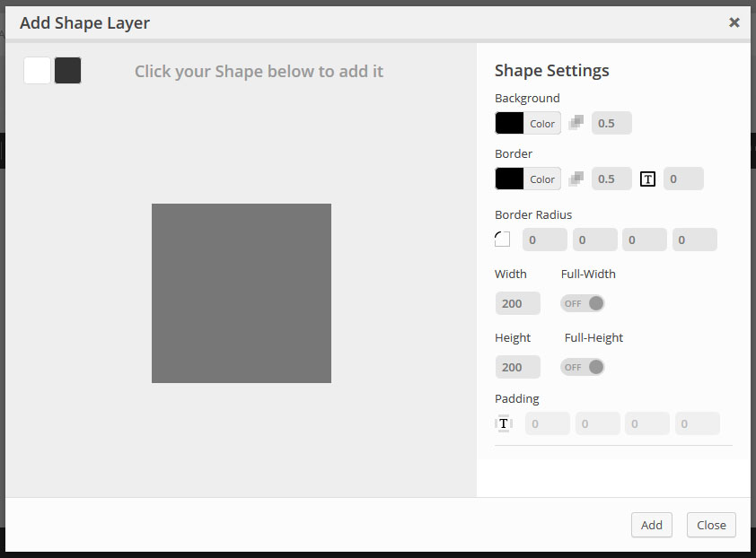Click the Background opacity field showing 0.5

tap(611, 122)
